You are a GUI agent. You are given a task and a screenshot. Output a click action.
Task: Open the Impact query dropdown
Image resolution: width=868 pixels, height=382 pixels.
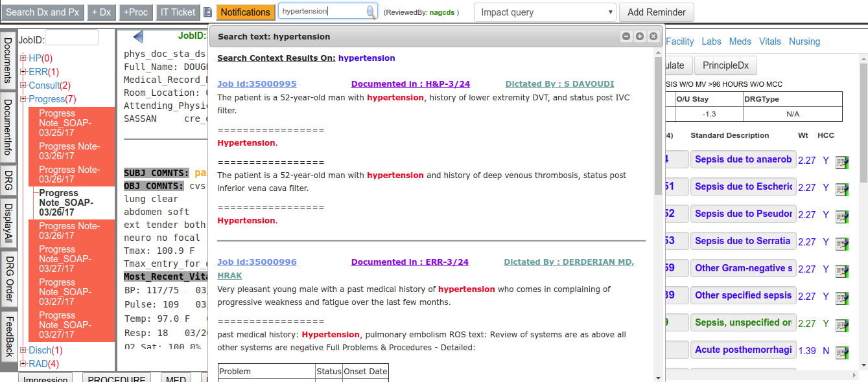pyautogui.click(x=545, y=12)
